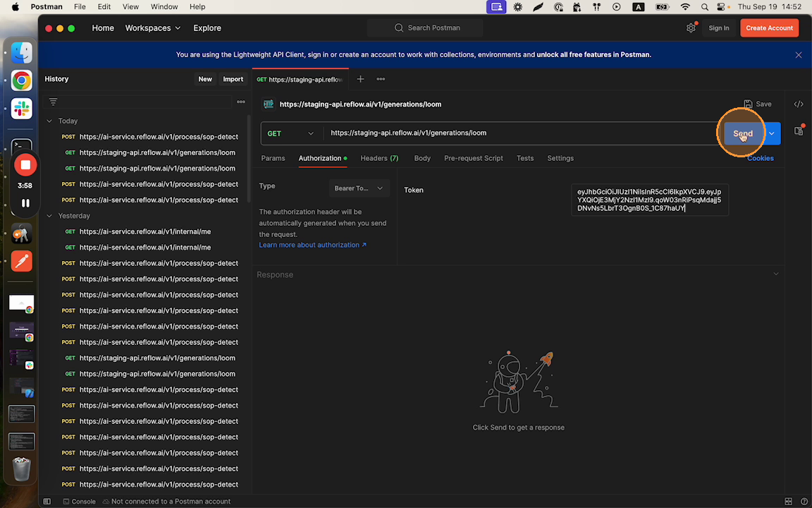Click Not connected to a Postman account
This screenshot has height=508, width=812.
pos(166,501)
